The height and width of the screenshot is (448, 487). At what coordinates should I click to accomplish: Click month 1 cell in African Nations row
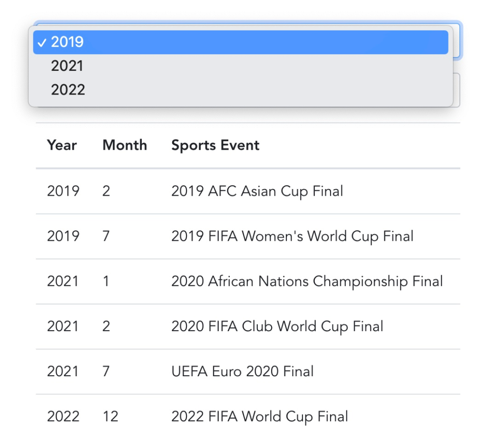(106, 281)
